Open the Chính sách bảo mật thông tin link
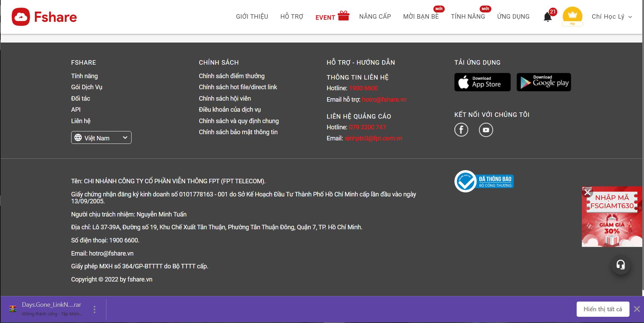The image size is (644, 323). tap(238, 132)
